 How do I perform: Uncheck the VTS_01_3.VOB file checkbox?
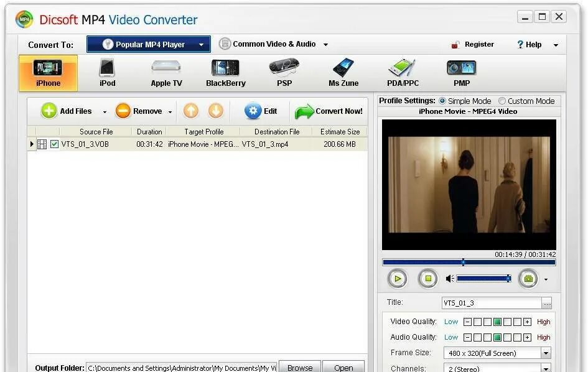point(54,144)
